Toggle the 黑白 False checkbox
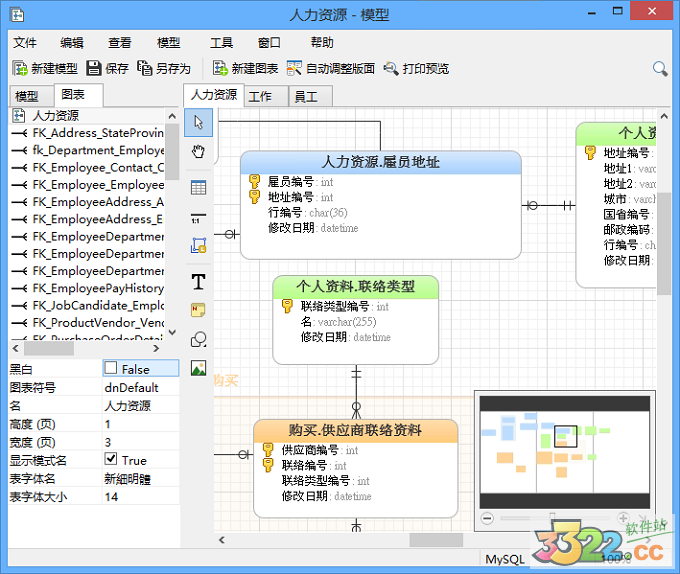The width and height of the screenshot is (680, 574). pyautogui.click(x=111, y=368)
